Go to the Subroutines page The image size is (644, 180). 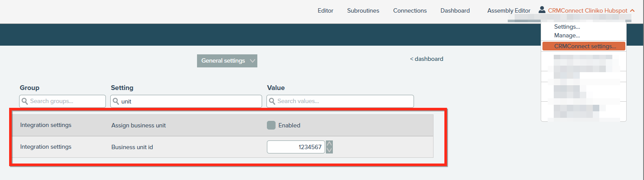click(x=363, y=10)
